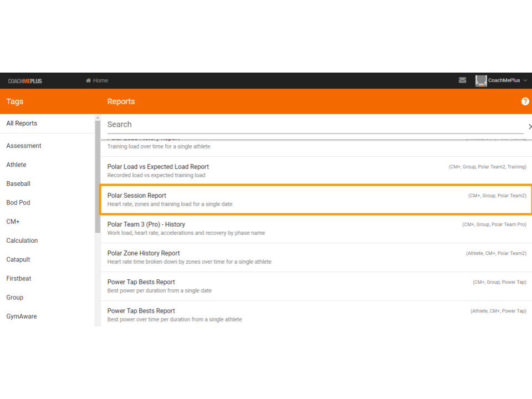Click '(CM+, Group, Power Tap)' tags text
The width and height of the screenshot is (532, 399).
coord(500,282)
